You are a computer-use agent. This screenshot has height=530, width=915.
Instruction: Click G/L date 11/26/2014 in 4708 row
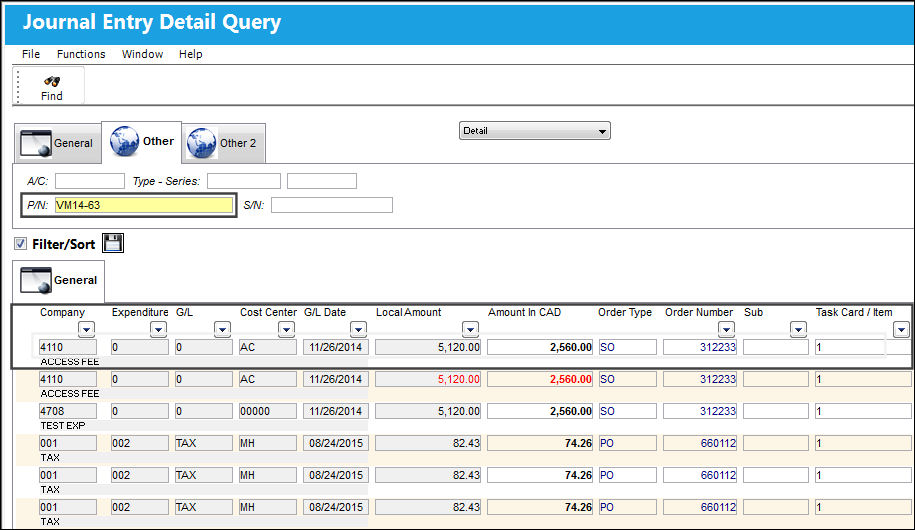(x=336, y=412)
